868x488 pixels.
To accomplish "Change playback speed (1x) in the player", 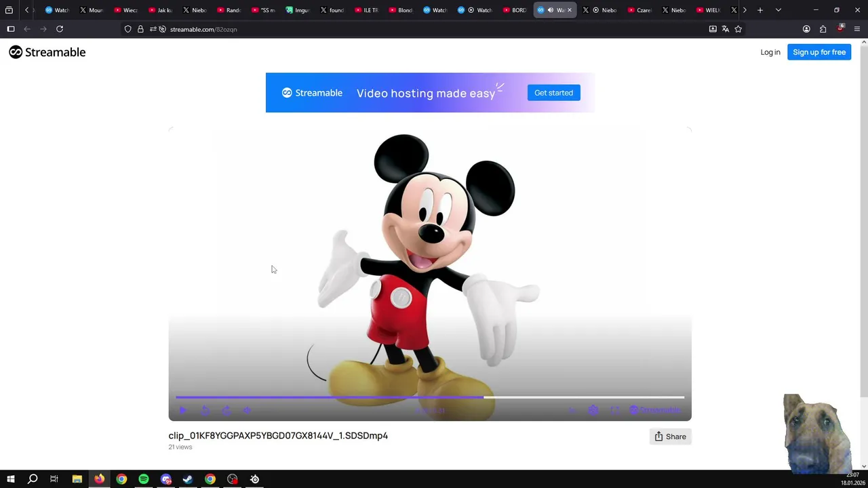I will pyautogui.click(x=572, y=410).
